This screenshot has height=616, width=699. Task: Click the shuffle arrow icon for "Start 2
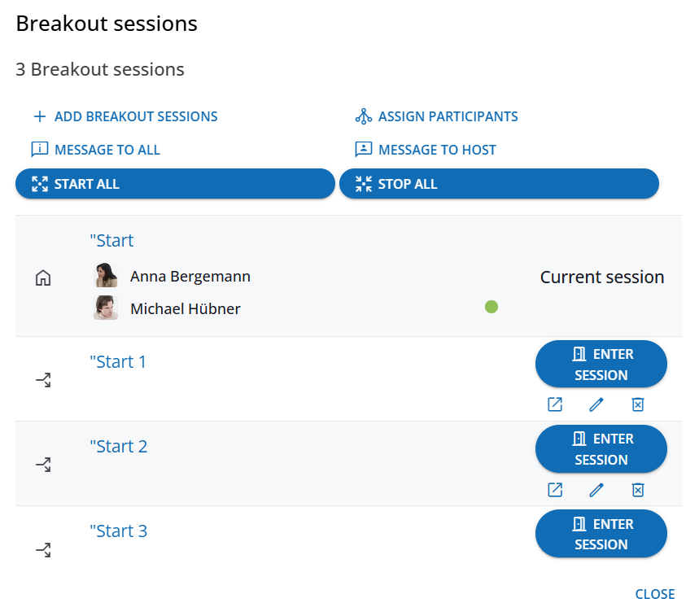point(43,465)
